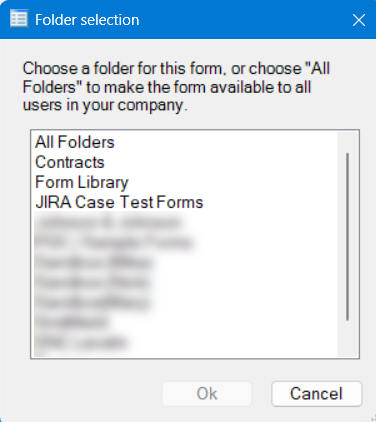The image size is (376, 422).
Task: Pick the JIRA Case Test Forms folder
Action: (x=119, y=202)
